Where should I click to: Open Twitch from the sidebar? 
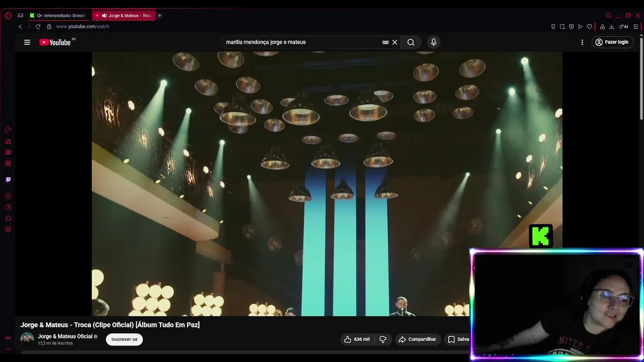pos(8,179)
